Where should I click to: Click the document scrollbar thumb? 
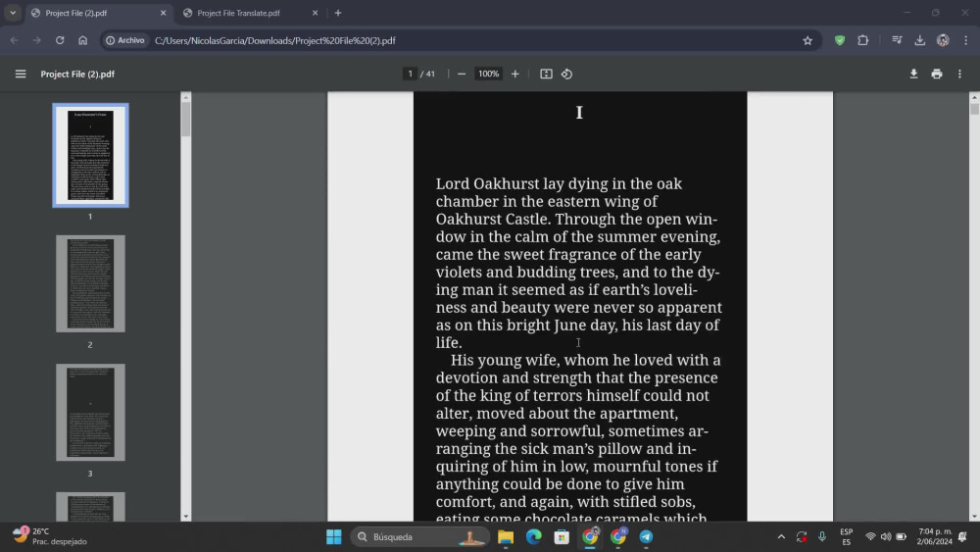coord(974,109)
